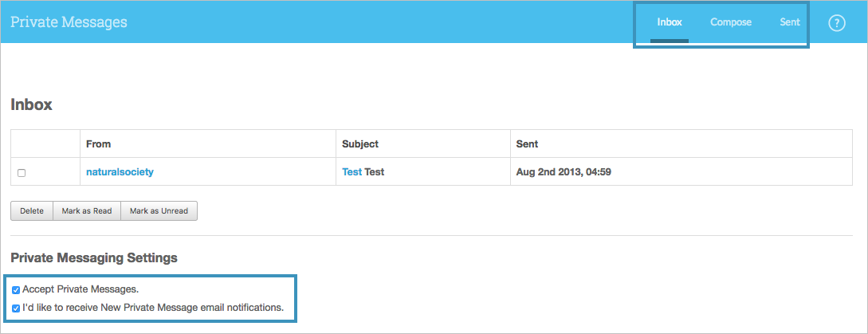Viewport: 868px width, 334px height.
Task: Click the Private Messages header title
Action: pyautogui.click(x=69, y=22)
